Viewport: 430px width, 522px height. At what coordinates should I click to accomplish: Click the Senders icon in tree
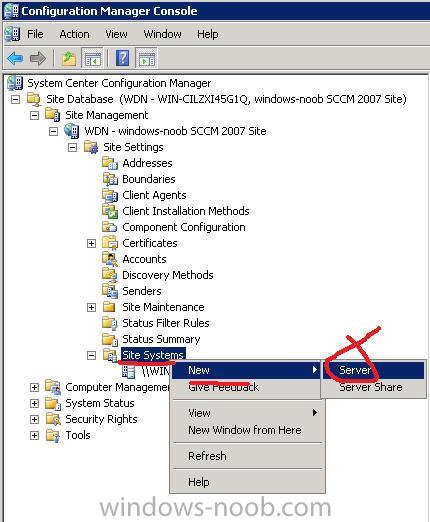110,291
